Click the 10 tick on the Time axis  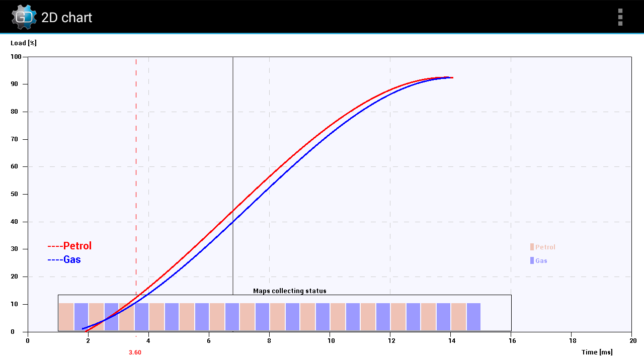coord(330,340)
